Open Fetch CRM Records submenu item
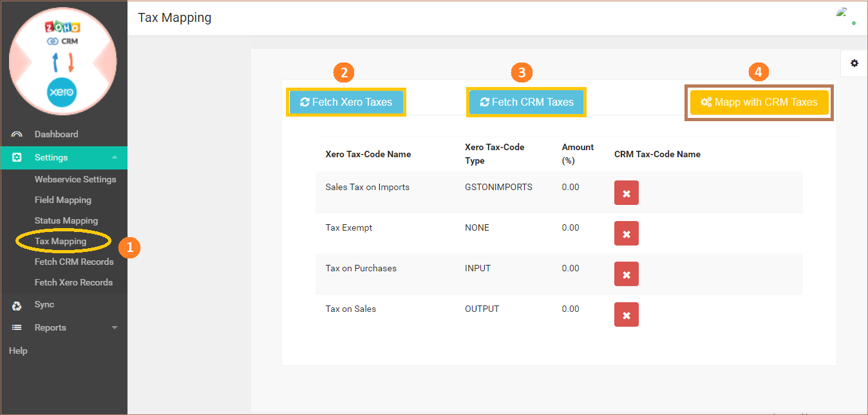Viewport: 868px width, 415px height. point(74,262)
